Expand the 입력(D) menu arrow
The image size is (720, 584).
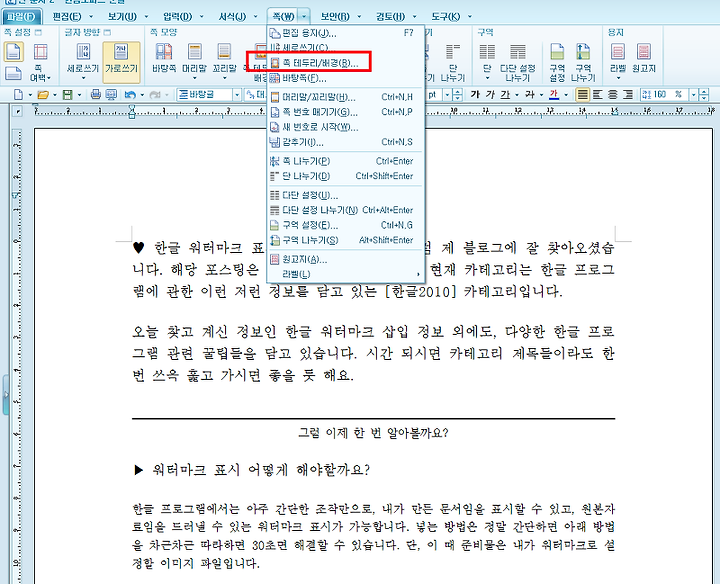coord(202,17)
